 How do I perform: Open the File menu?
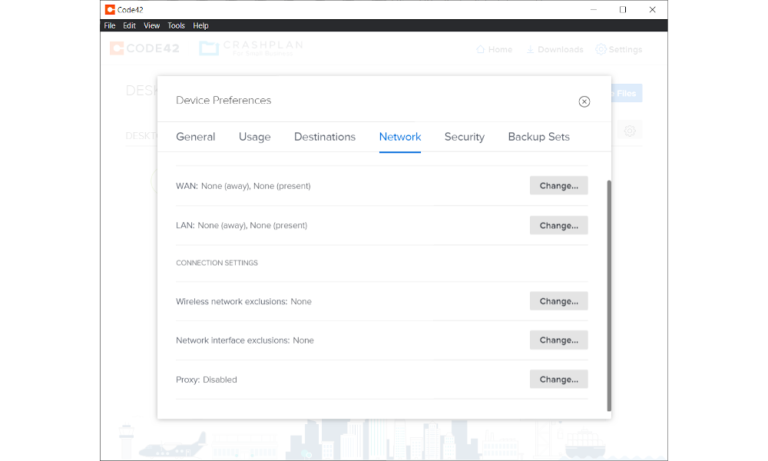click(110, 25)
